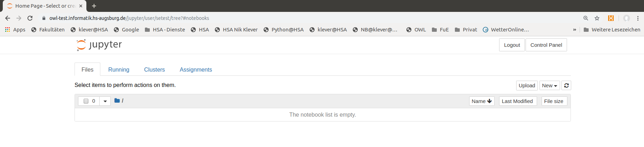Click the browser address bar URL

(129, 18)
